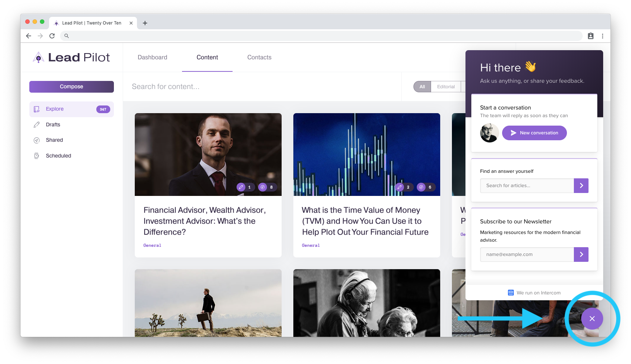This screenshot has height=364, width=631.
Task: Click the Hi there greeting header
Action: (x=508, y=67)
